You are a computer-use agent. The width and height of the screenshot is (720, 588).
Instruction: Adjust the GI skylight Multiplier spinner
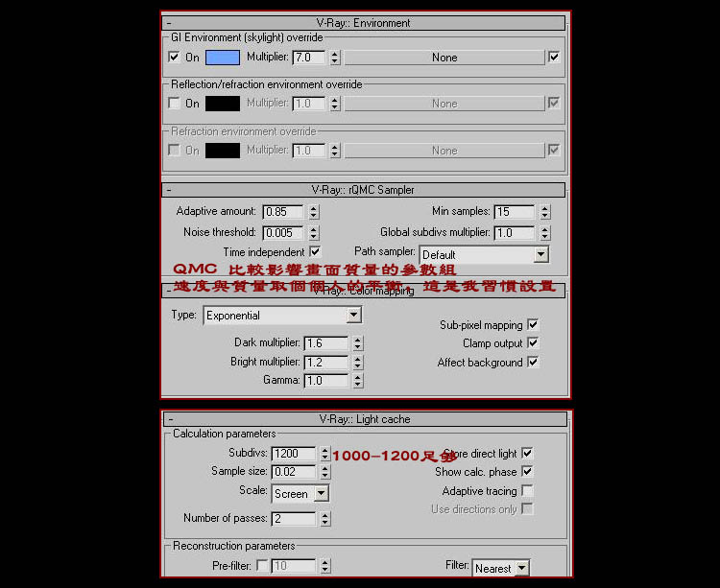(x=335, y=58)
